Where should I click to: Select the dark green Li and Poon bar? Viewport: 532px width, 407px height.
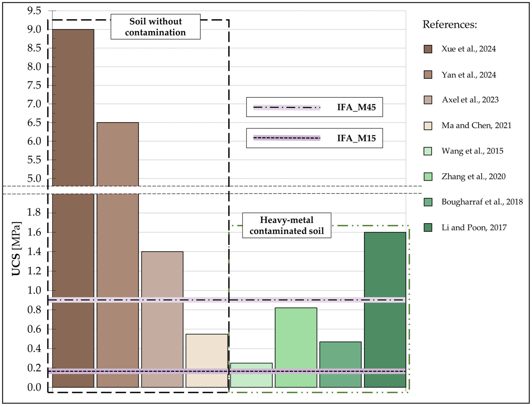click(385, 267)
